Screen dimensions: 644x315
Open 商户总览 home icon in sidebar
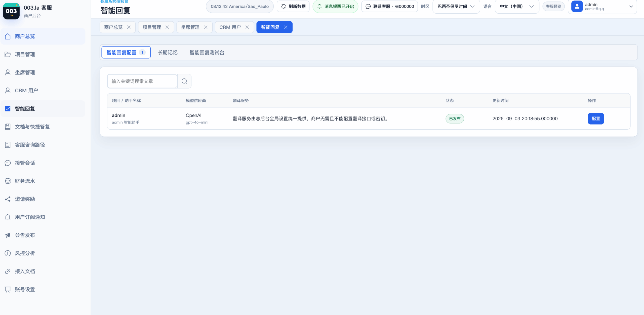tap(8, 36)
